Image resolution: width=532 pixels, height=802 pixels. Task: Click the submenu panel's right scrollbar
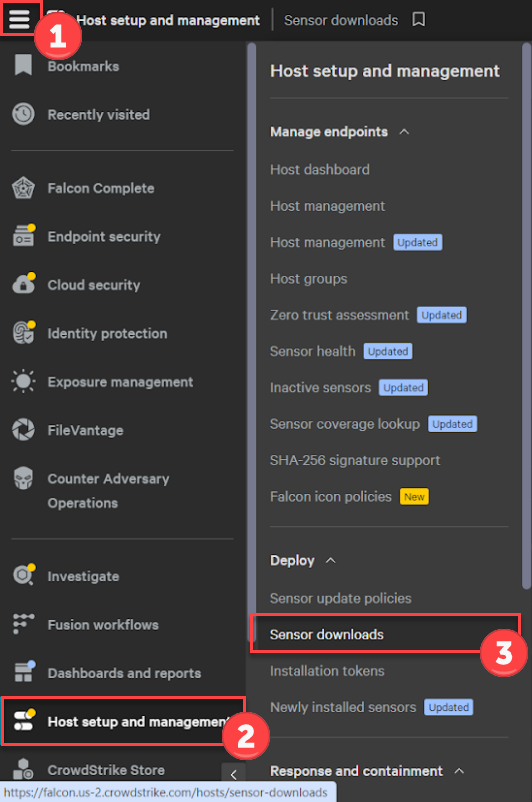coord(526,316)
